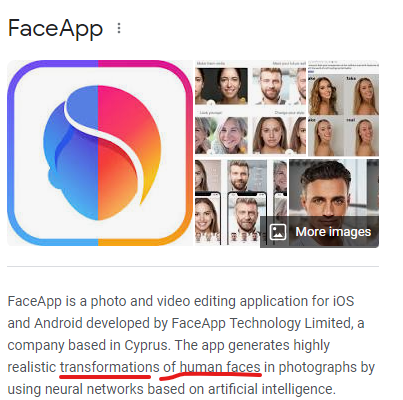403x400 pixels.
Task: Open the gray-haired older woman thumbnail
Action: click(x=221, y=135)
